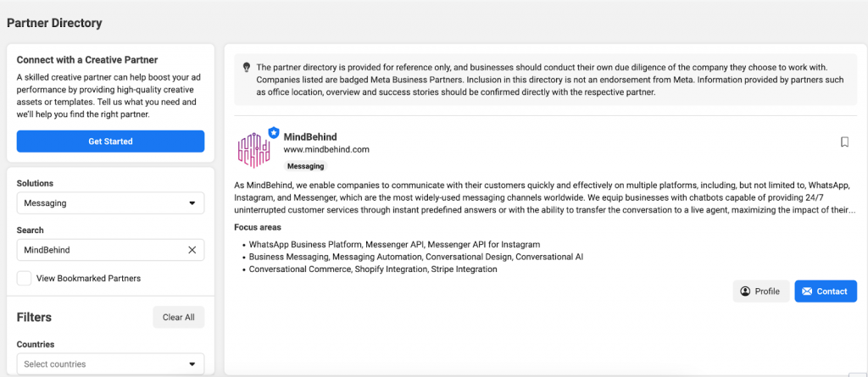Click the Messaging tag label
Screen dimensions: 868x377
[305, 166]
